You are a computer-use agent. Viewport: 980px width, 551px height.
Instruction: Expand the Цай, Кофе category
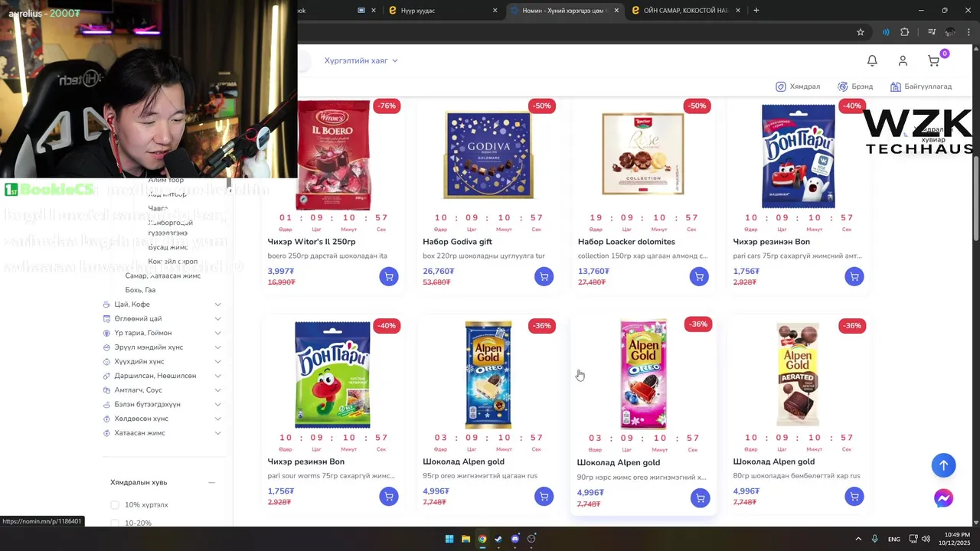click(x=218, y=305)
